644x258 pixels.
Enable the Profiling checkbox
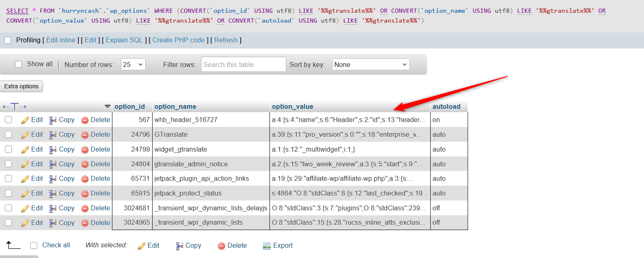click(x=7, y=40)
